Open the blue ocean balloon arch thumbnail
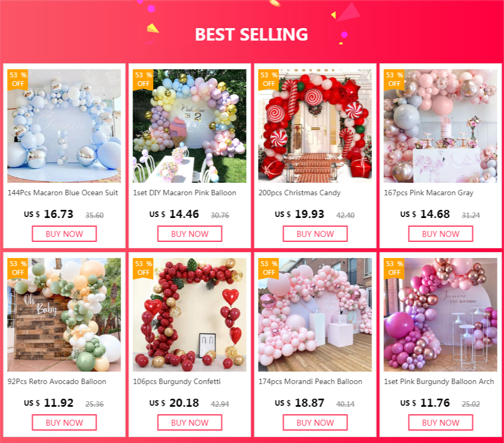The height and width of the screenshot is (443, 504). [x=64, y=126]
